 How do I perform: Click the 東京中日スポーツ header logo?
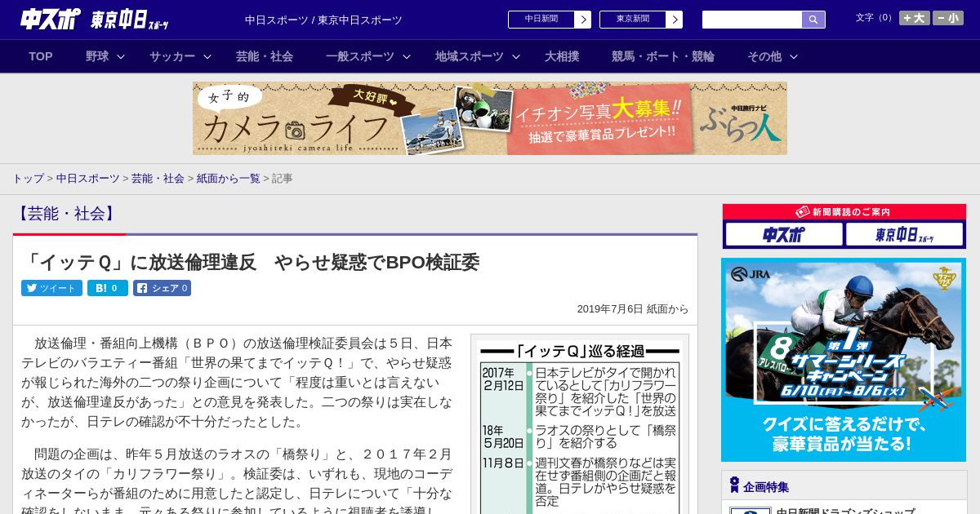point(130,20)
